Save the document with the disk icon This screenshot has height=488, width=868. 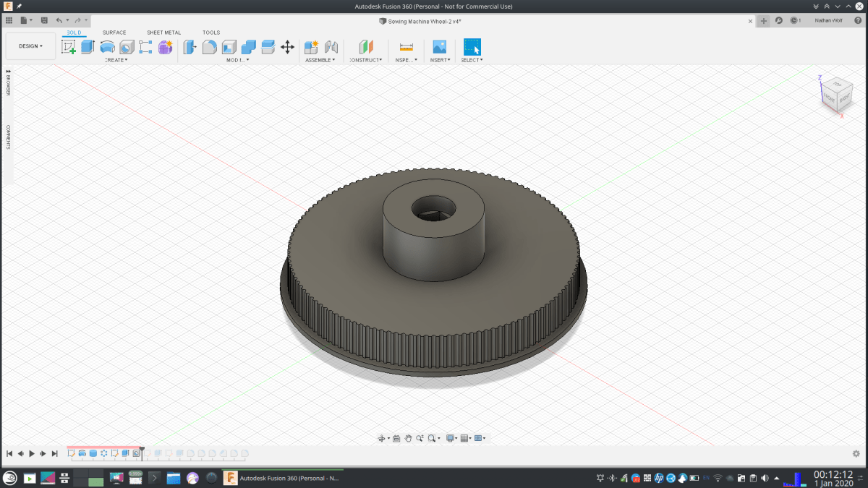pyautogui.click(x=44, y=20)
